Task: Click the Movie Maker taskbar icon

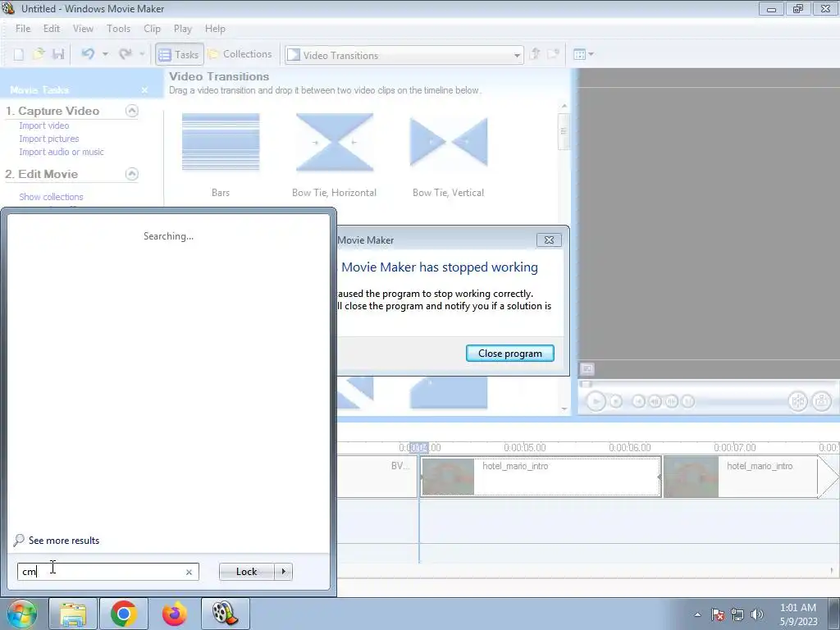Action: (226, 614)
